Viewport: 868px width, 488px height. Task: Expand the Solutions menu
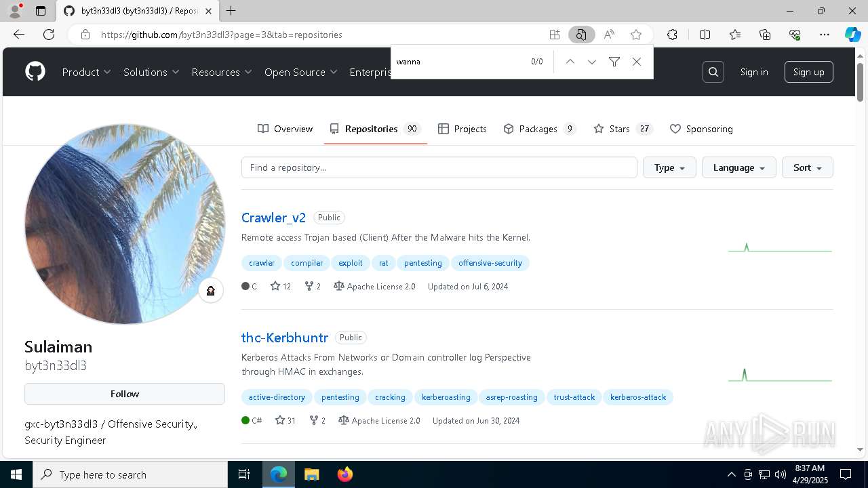coord(151,72)
